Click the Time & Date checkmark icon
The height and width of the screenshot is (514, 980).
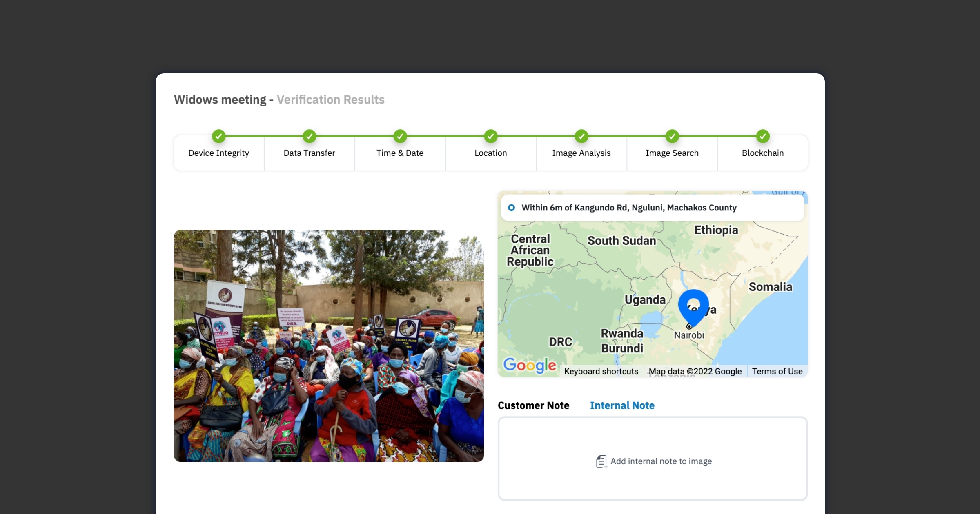400,136
